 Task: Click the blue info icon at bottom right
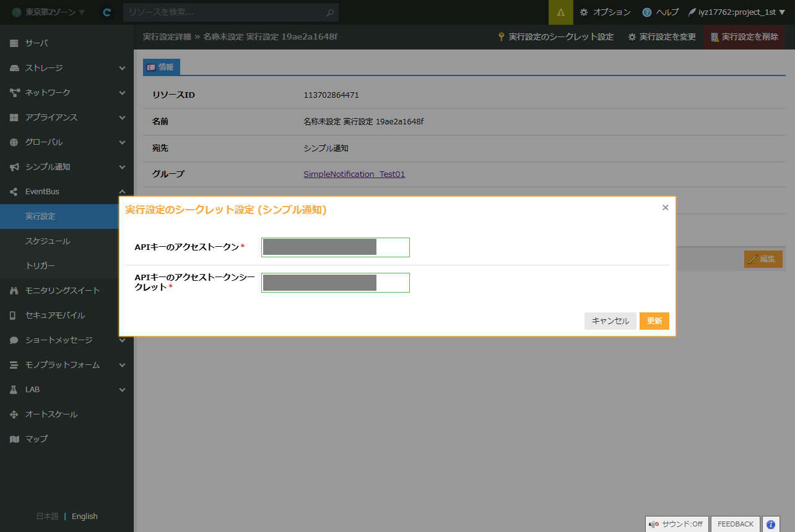pos(771,524)
